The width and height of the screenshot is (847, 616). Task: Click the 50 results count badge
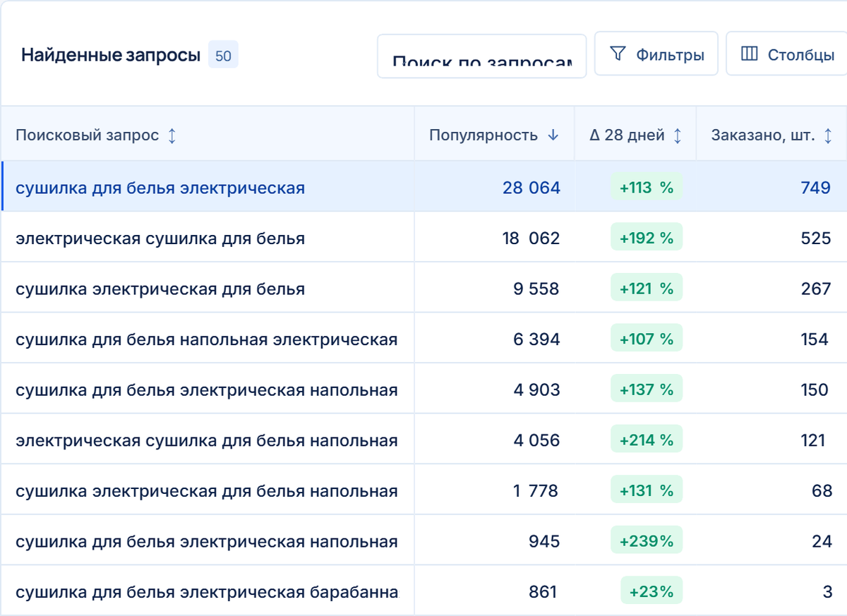223,56
